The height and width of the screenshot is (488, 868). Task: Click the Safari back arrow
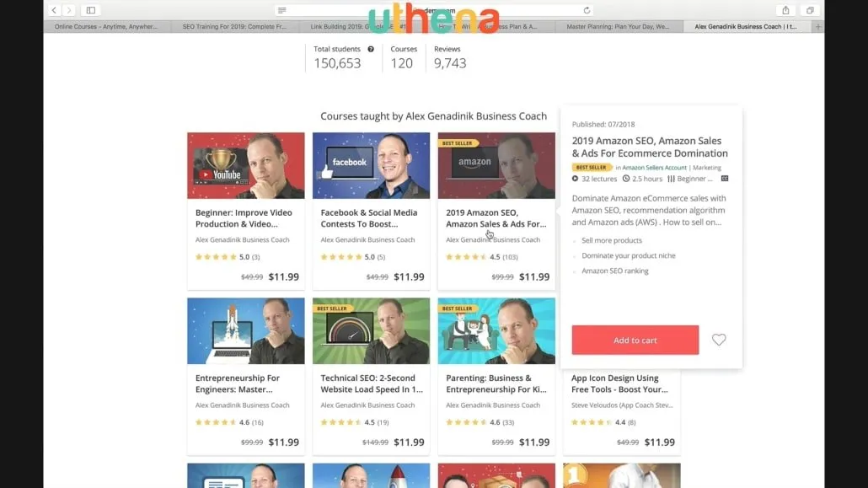pyautogui.click(x=54, y=10)
